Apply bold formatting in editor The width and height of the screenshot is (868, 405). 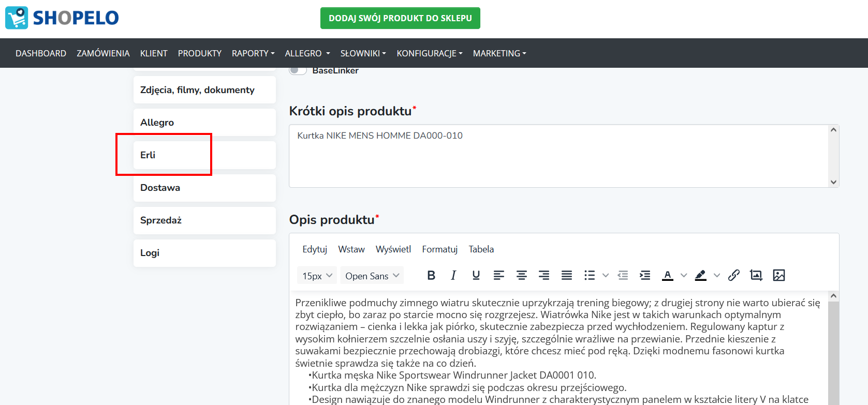point(431,275)
